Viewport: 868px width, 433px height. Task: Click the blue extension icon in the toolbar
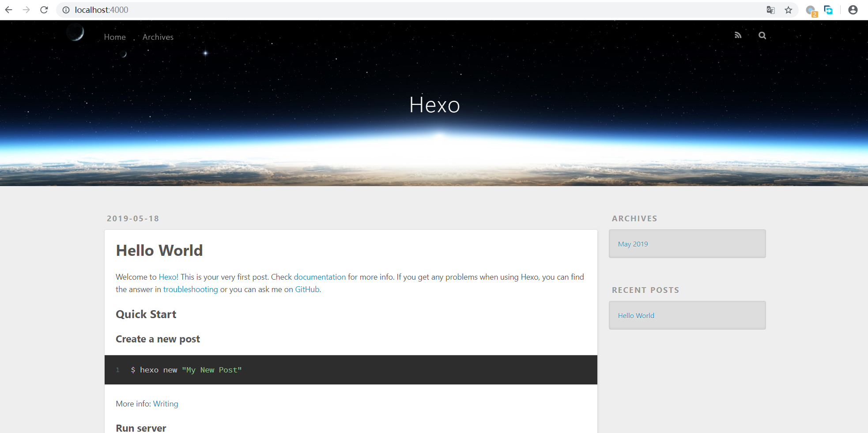coord(829,10)
